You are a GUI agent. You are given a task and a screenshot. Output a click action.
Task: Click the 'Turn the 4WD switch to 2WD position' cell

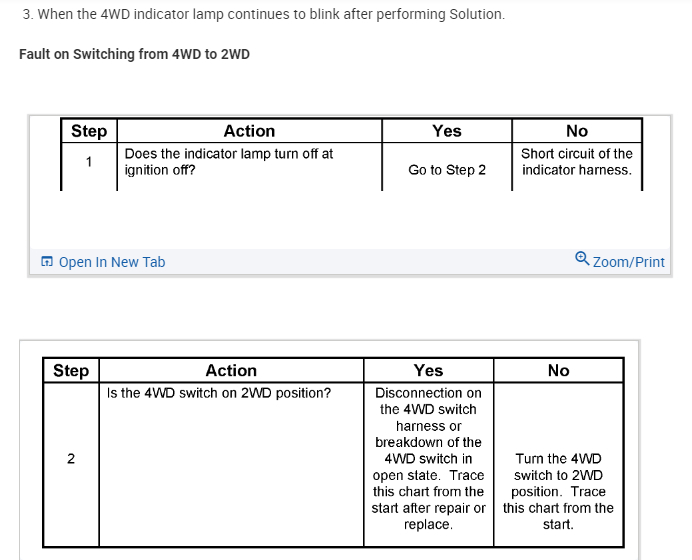click(x=558, y=491)
